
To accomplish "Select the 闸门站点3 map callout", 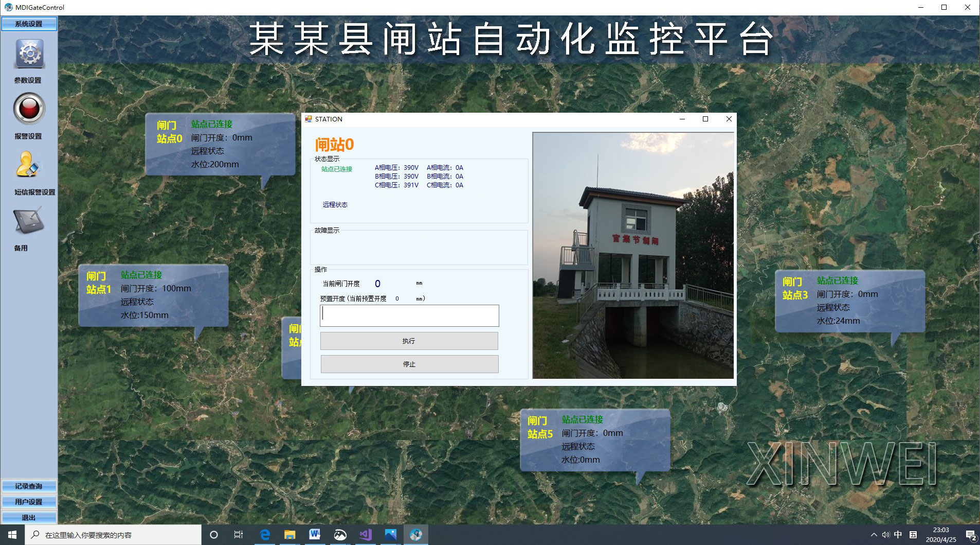I will pyautogui.click(x=850, y=301).
